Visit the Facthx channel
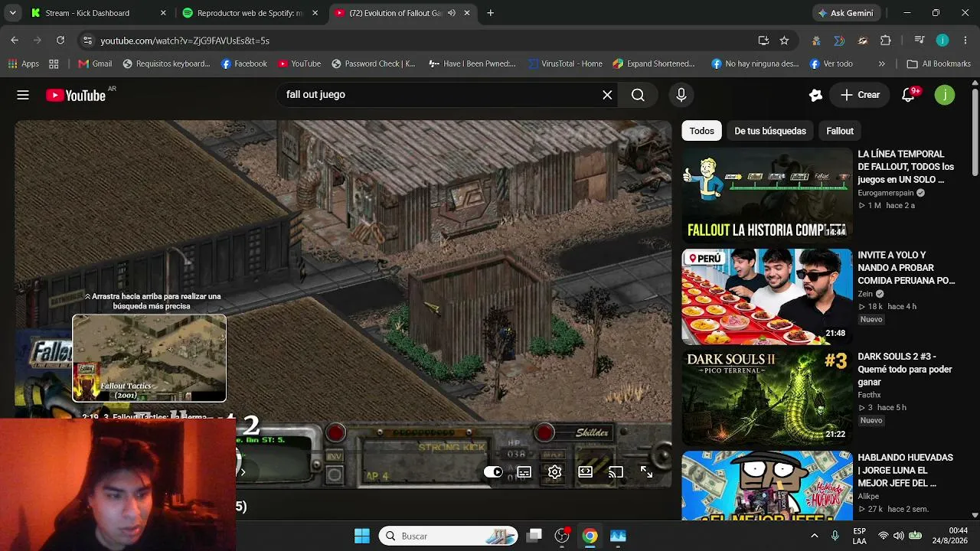This screenshot has height=551, width=980. click(869, 395)
